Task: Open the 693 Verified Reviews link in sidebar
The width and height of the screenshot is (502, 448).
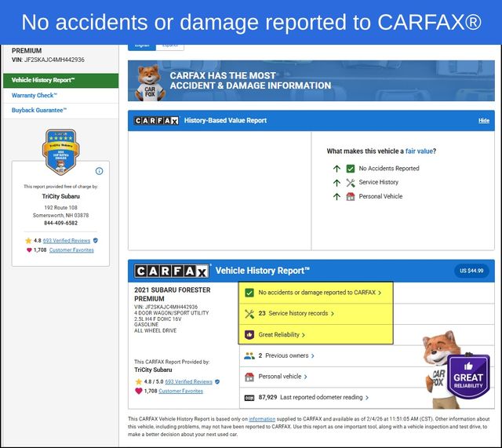Action: pos(66,241)
